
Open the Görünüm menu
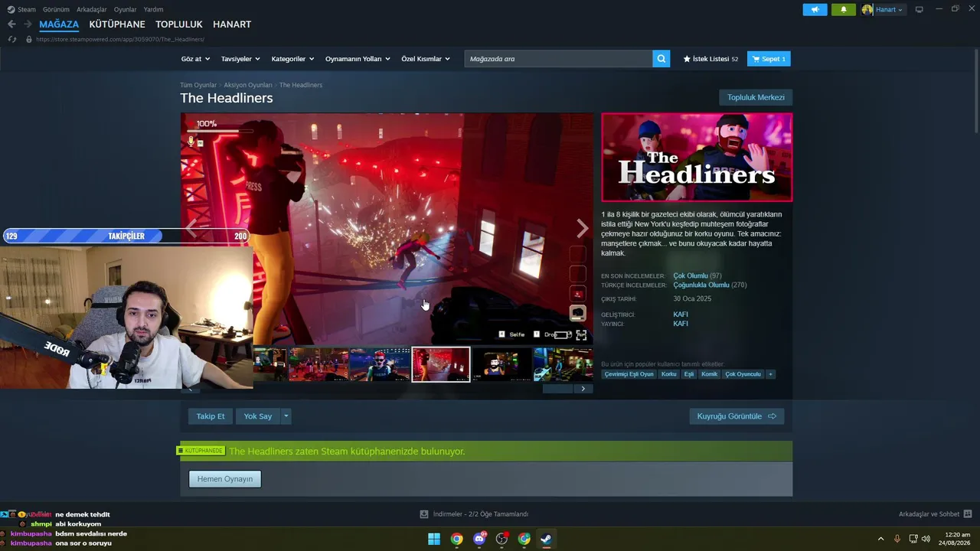(56, 9)
